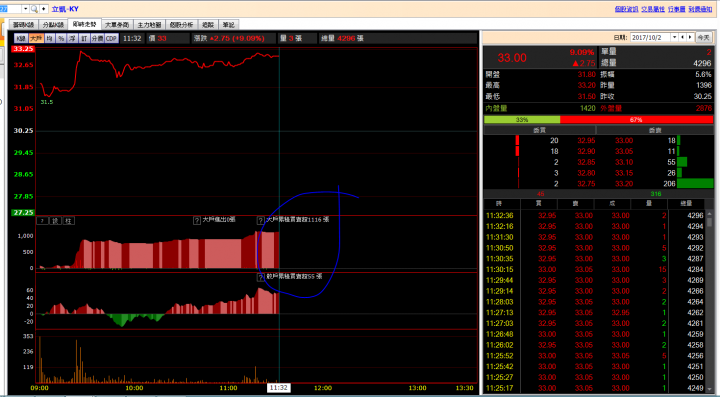Click the 昨收 30.25 value
Image resolution: width=720 pixels, height=397 pixels.
pos(703,96)
